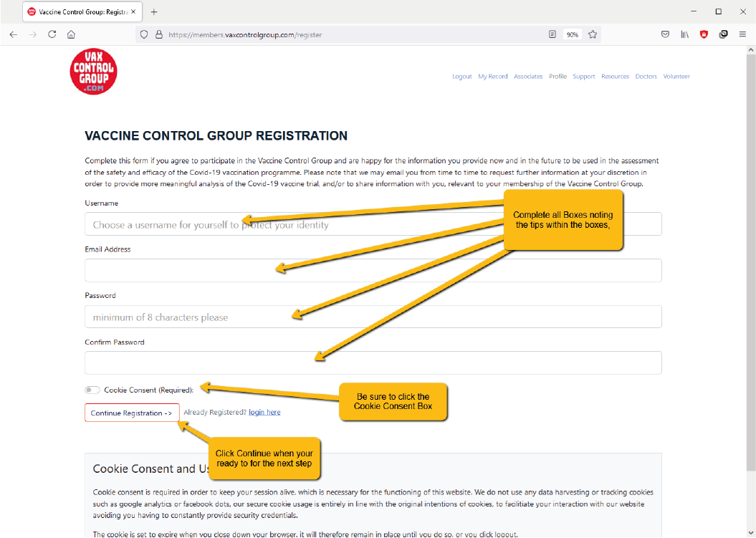Image resolution: width=756 pixels, height=538 pixels.
Task: Enable the Cookie Consent toggle
Action: coord(92,390)
